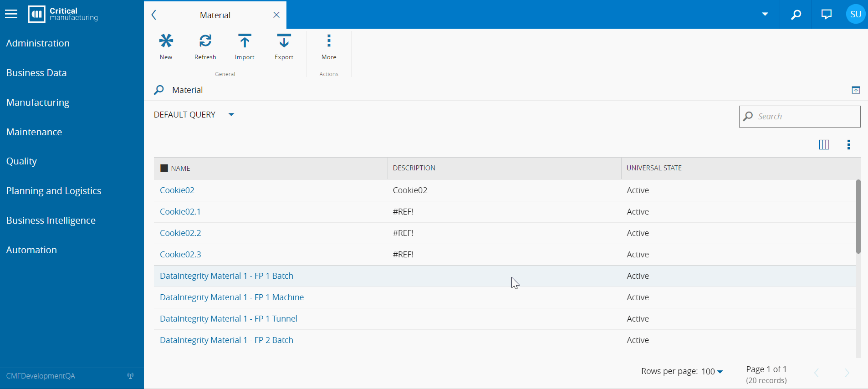This screenshot has height=389, width=868.
Task: Close the Material tab
Action: click(276, 15)
